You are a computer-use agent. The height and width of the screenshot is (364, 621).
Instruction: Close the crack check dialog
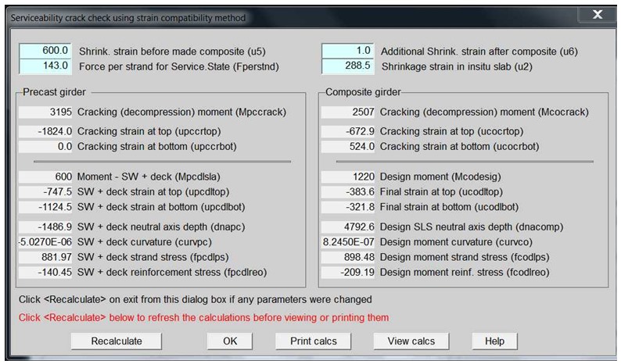[598, 15]
